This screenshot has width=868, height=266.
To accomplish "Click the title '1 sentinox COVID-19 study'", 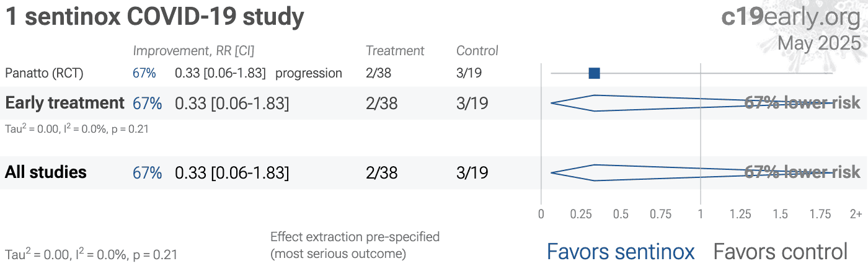I will tap(155, 17).
